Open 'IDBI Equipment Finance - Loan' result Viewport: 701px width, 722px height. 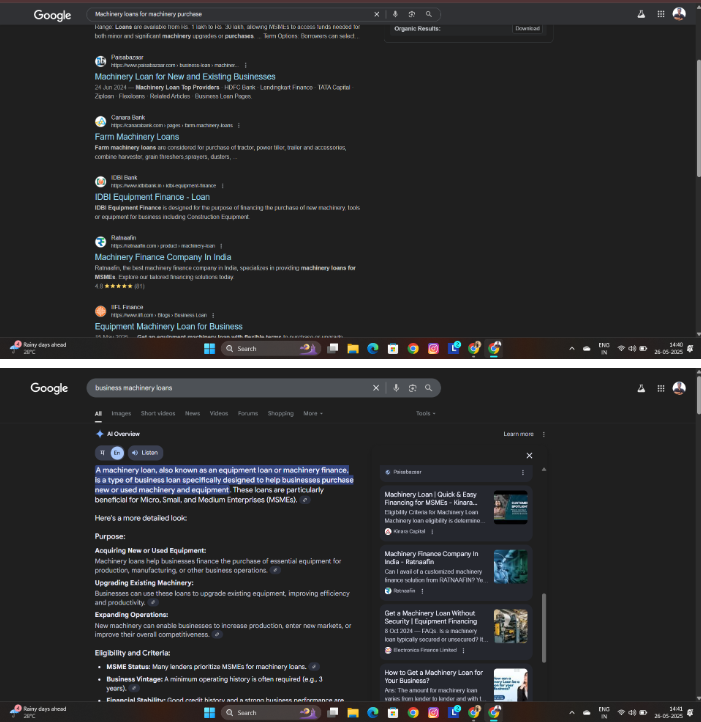[152, 197]
